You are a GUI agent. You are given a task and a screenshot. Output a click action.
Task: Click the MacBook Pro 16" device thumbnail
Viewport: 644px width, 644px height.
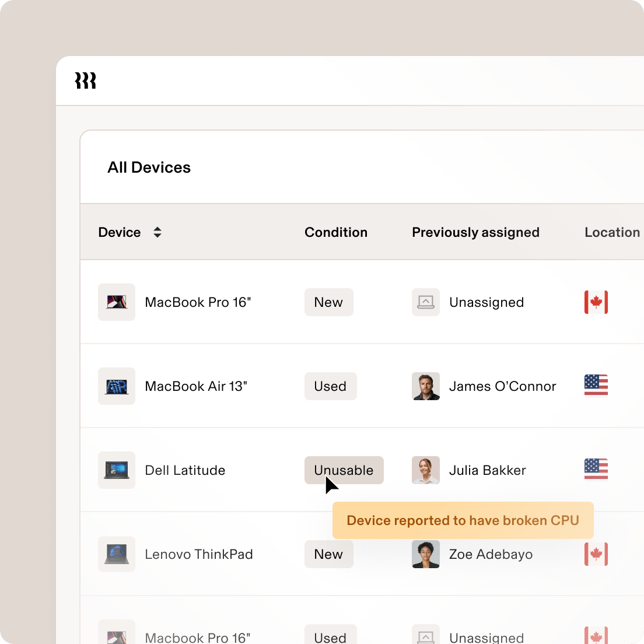point(117,302)
